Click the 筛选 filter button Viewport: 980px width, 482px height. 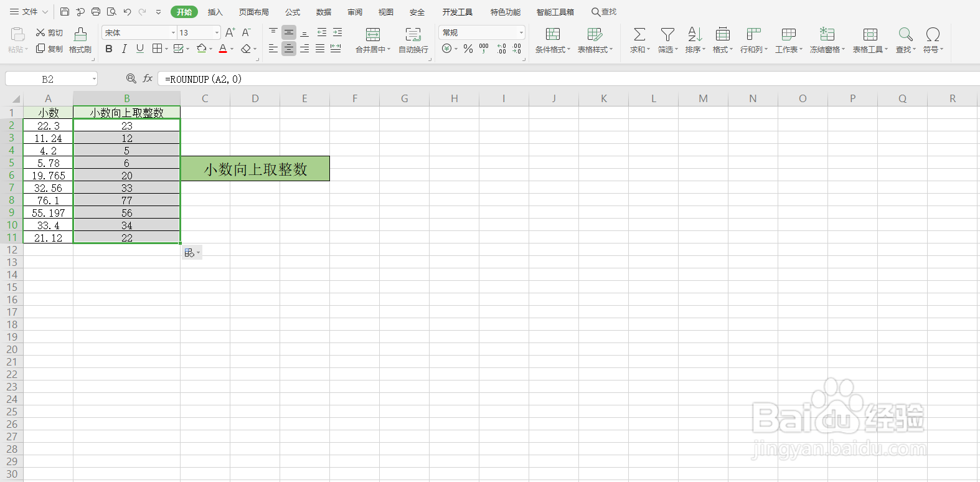(x=667, y=40)
